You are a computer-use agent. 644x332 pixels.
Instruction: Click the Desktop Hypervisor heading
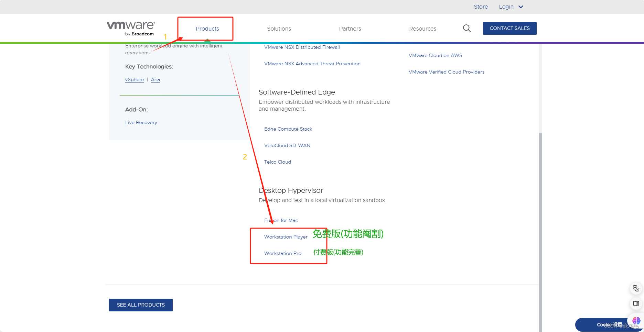(x=291, y=190)
